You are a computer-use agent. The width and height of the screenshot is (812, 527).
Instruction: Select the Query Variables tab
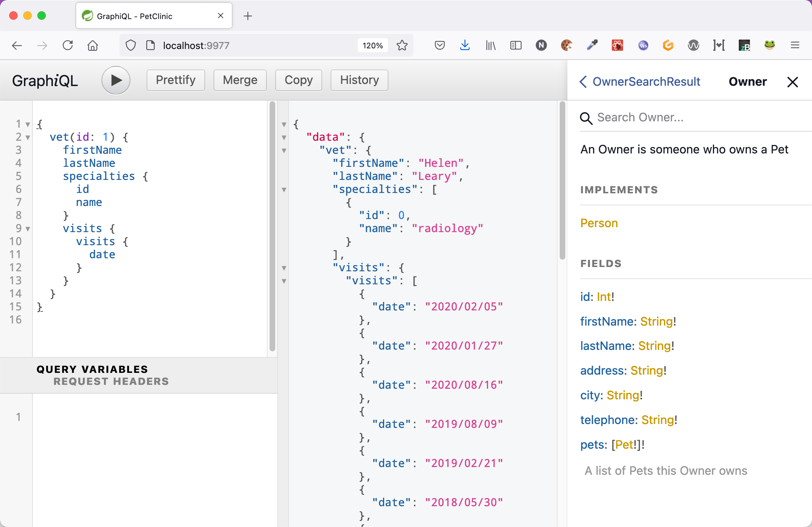pos(92,369)
